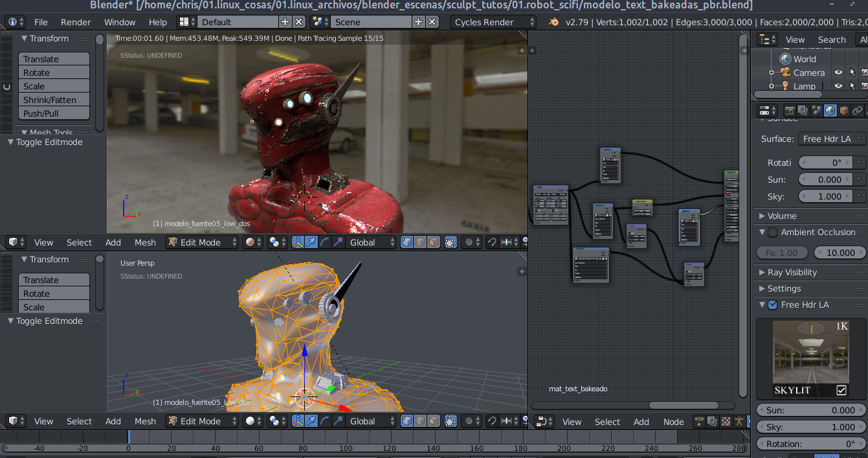Toggle Lamp selectability arrow in outliner

(x=852, y=86)
